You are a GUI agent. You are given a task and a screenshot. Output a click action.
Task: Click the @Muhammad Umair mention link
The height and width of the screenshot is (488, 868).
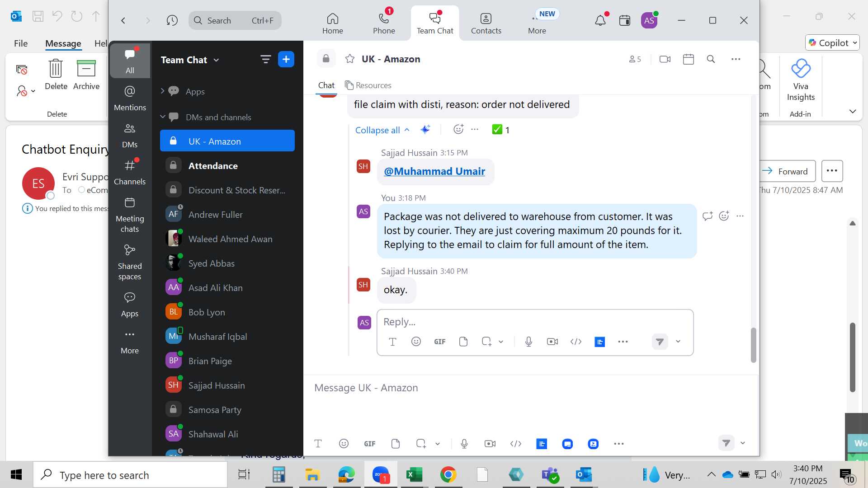click(434, 171)
